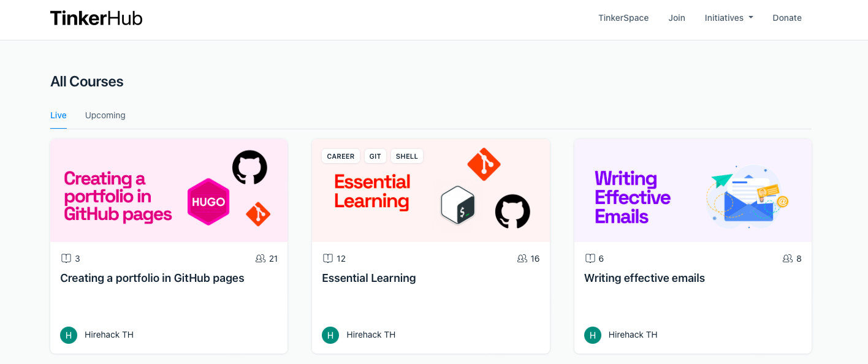Open the TinkerSpace navigation link
This screenshot has width=868, height=364.
(623, 18)
